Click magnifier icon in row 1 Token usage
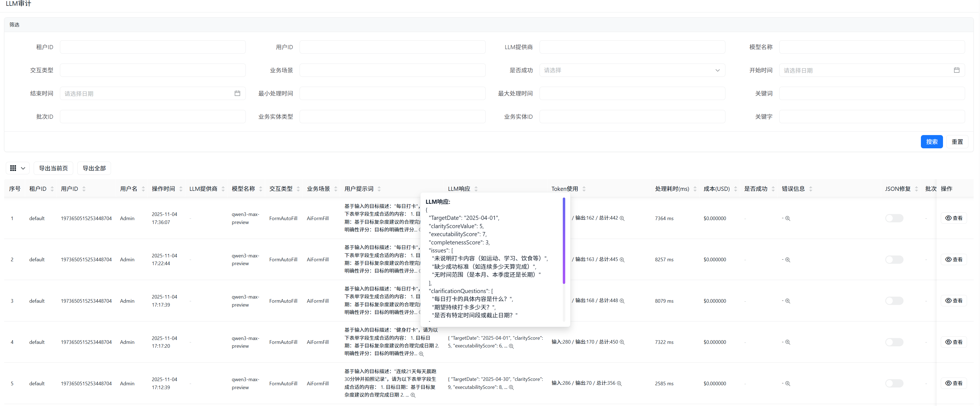 point(622,218)
